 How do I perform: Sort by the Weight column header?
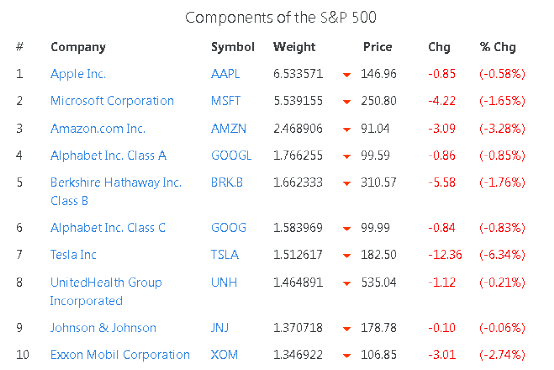tap(294, 47)
